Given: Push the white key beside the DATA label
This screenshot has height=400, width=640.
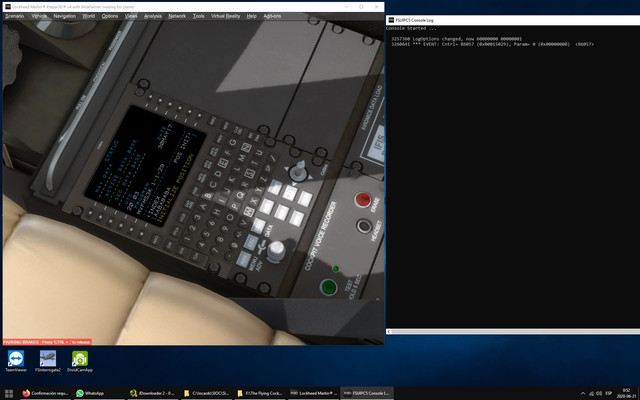Looking at the screenshot, I should (258, 226).
